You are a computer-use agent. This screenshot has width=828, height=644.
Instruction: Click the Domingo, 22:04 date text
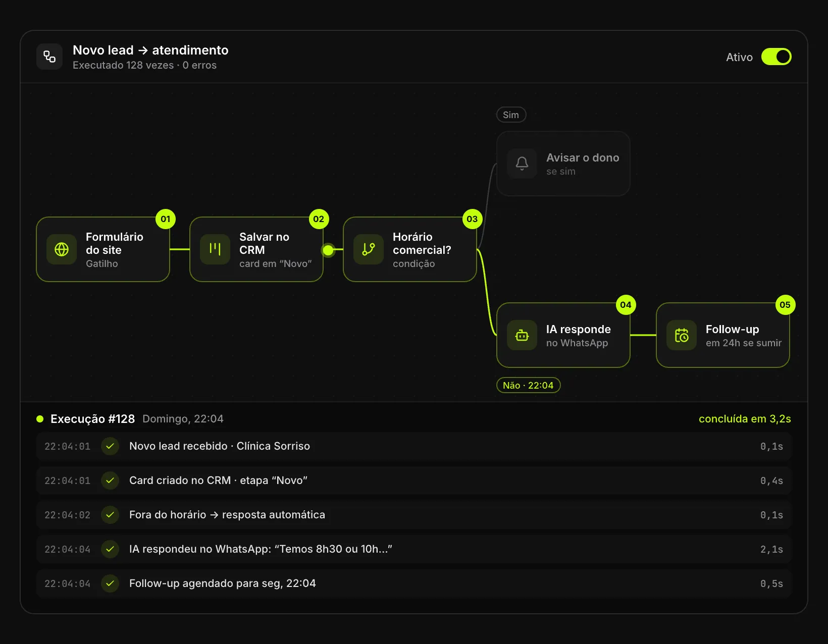pyautogui.click(x=183, y=419)
